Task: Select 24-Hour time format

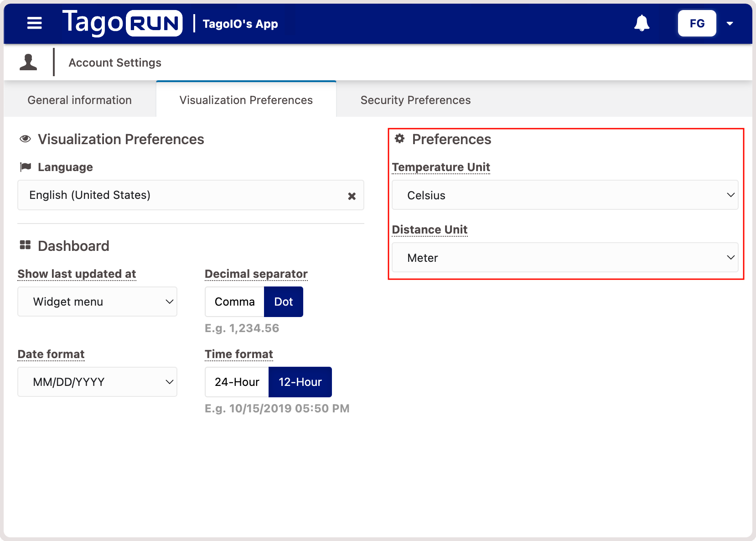Action: click(x=237, y=382)
